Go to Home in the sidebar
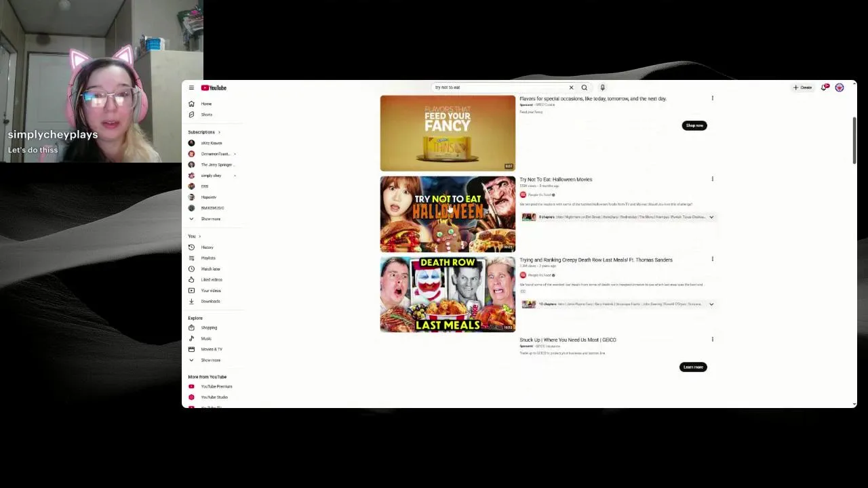This screenshot has height=488, width=868. [206, 104]
